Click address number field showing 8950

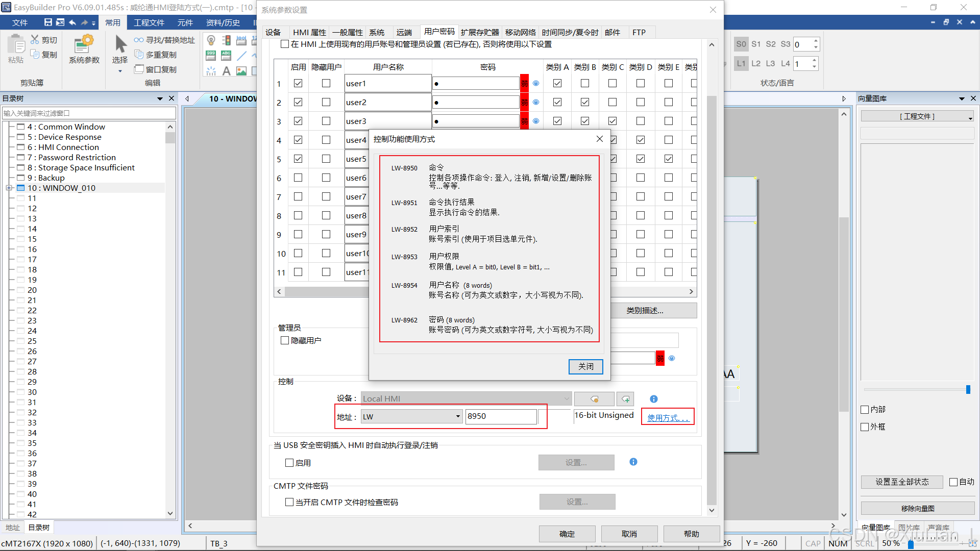tap(500, 416)
